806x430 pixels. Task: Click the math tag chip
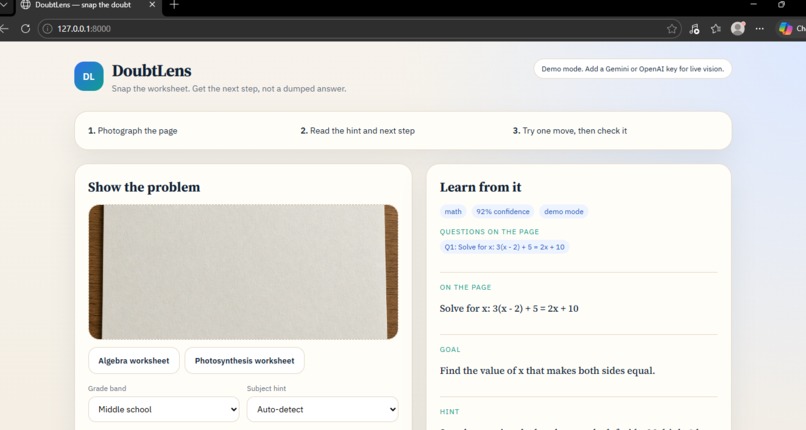tap(453, 212)
